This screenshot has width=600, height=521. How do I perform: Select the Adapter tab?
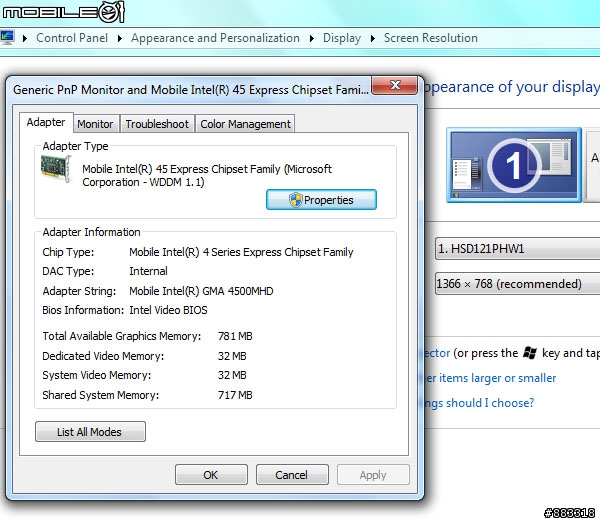(x=46, y=122)
